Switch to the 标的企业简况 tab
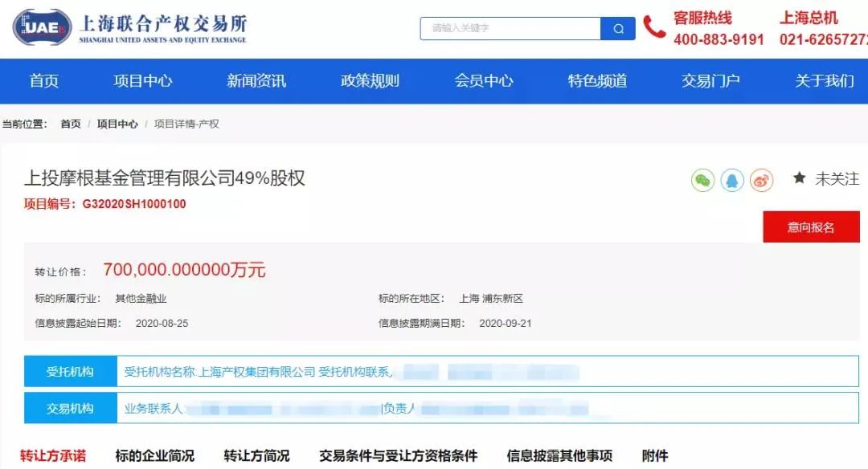The image size is (868, 469). click(x=154, y=455)
